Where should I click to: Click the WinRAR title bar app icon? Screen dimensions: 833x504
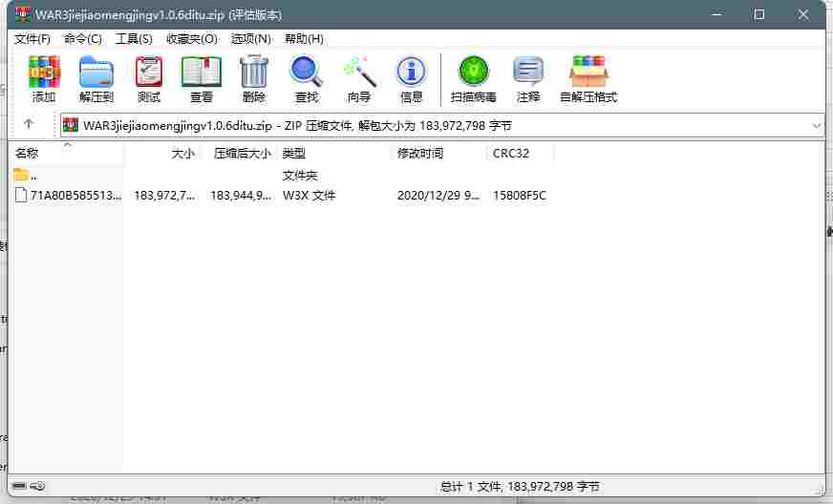click(22, 14)
